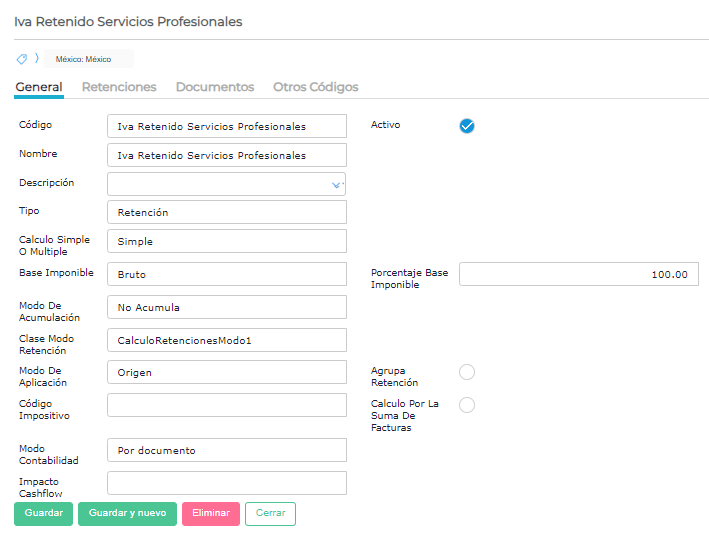Toggle the Activo checkbox
This screenshot has height=537, width=709.
coord(467,126)
